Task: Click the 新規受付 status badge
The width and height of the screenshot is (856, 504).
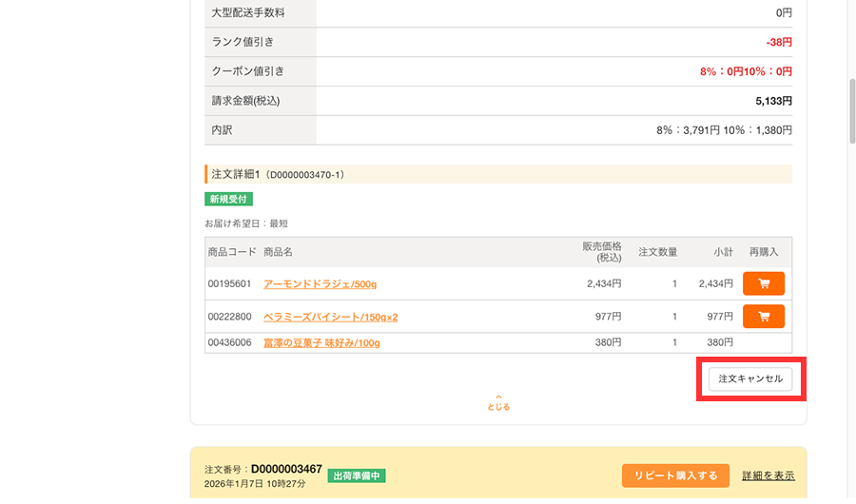Action: click(x=228, y=199)
